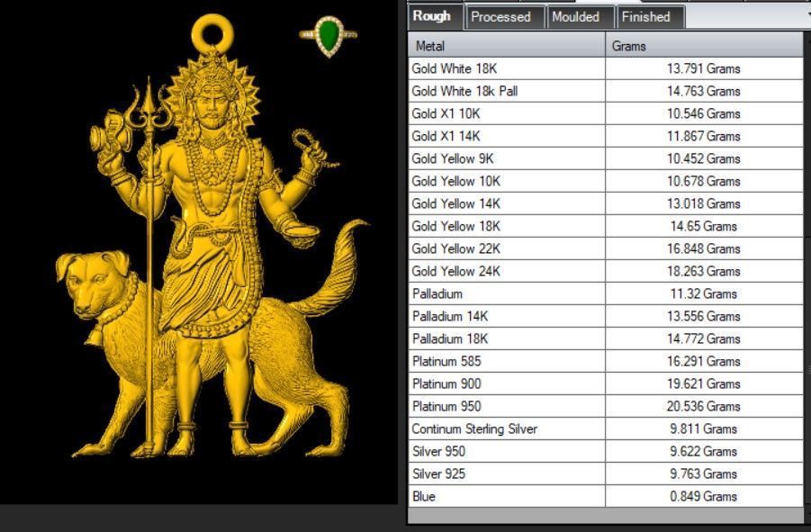Screen dimensions: 811x532
Task: Click the 20.536 Grams value
Action: [703, 406]
